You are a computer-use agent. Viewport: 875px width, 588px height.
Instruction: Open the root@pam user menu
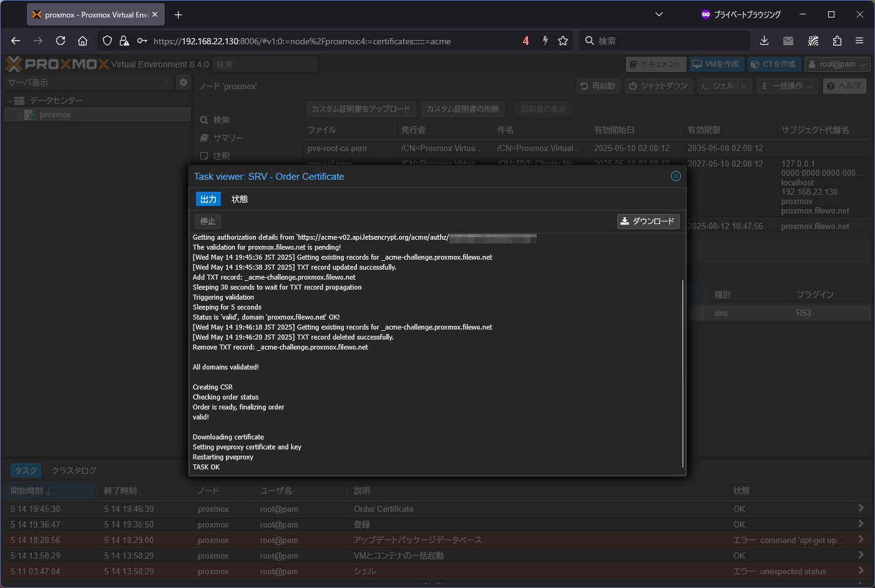pyautogui.click(x=837, y=64)
